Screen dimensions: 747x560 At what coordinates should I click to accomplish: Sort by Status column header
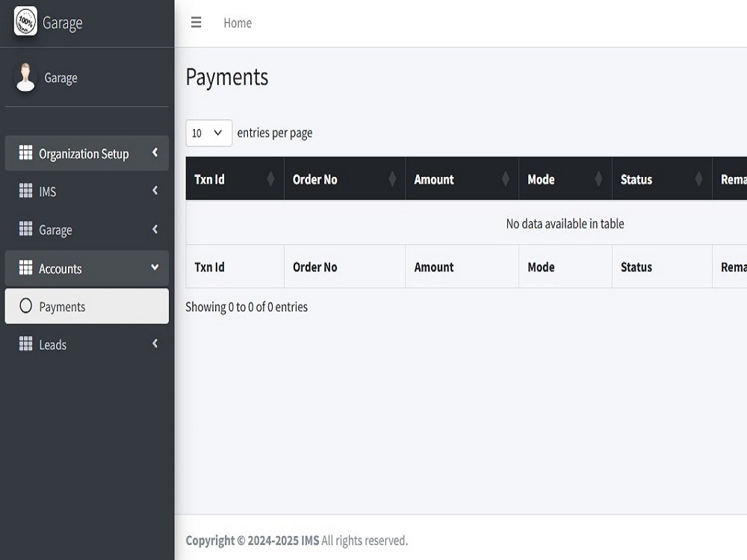tap(662, 178)
